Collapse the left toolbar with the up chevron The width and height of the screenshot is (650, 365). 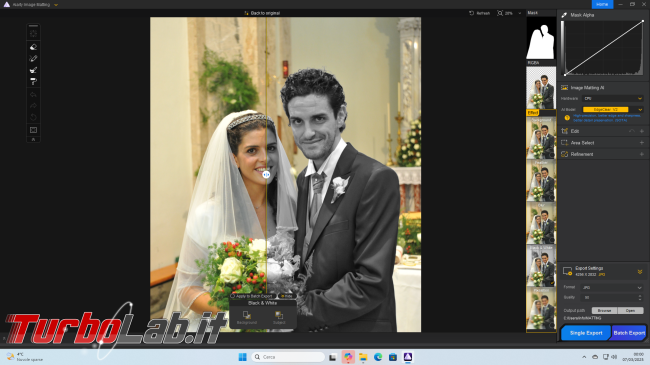click(x=34, y=140)
